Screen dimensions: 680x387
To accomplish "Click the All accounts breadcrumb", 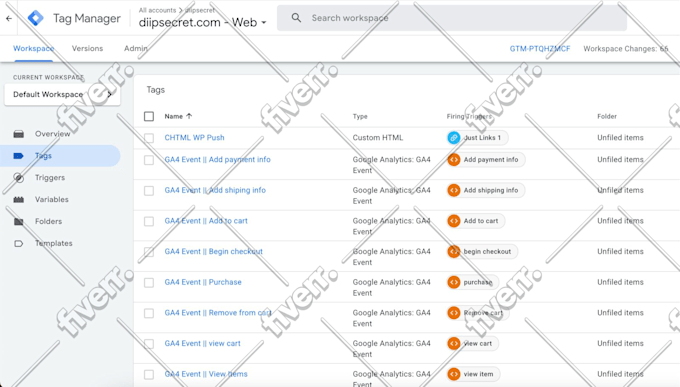I will (157, 10).
